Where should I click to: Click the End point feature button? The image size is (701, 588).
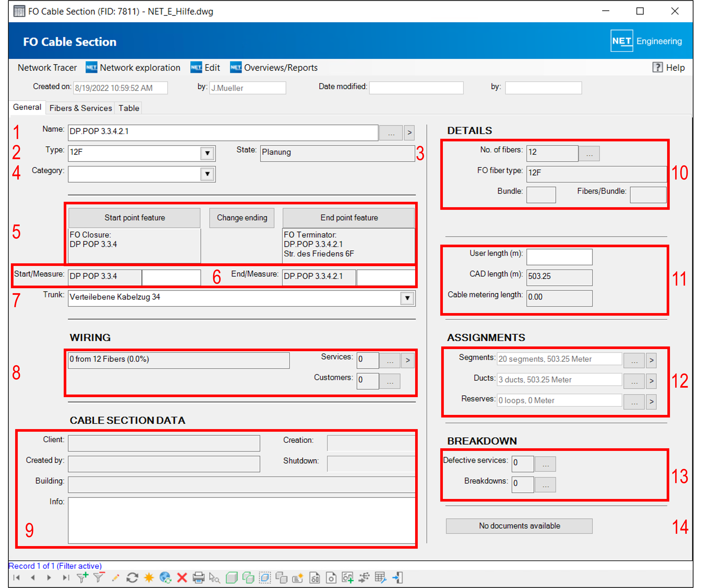point(349,218)
